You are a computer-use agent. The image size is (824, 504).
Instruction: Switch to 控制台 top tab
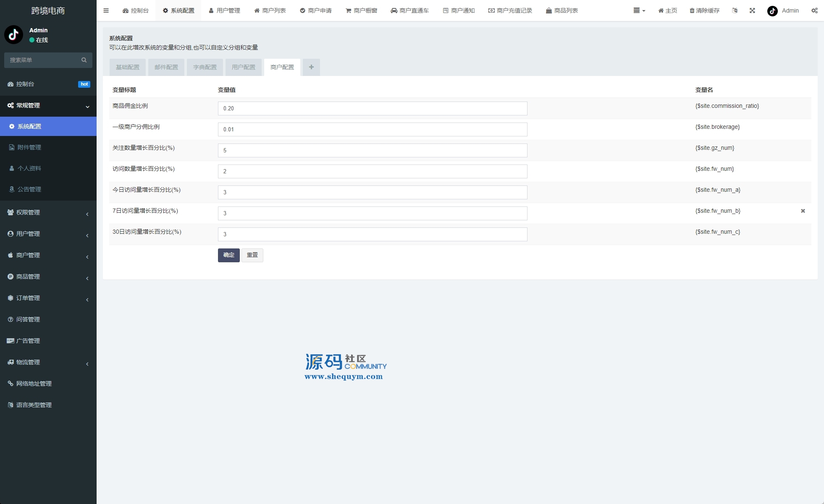coord(136,10)
